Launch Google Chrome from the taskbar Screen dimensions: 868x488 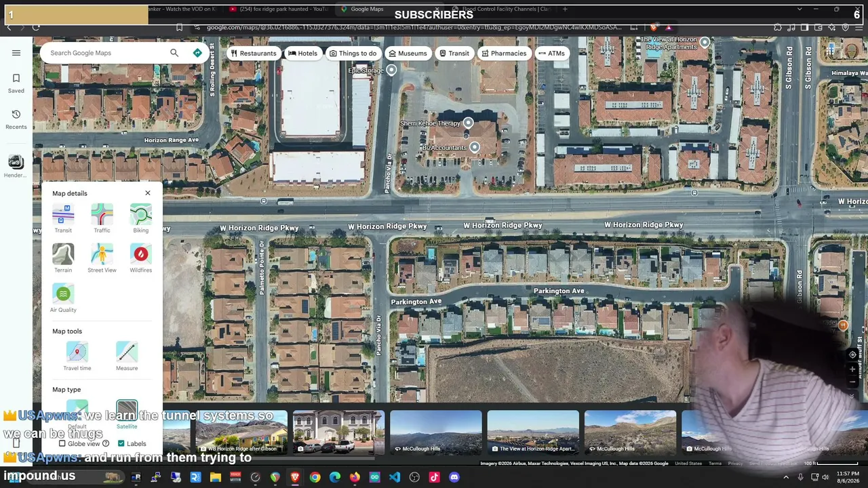tap(315, 477)
